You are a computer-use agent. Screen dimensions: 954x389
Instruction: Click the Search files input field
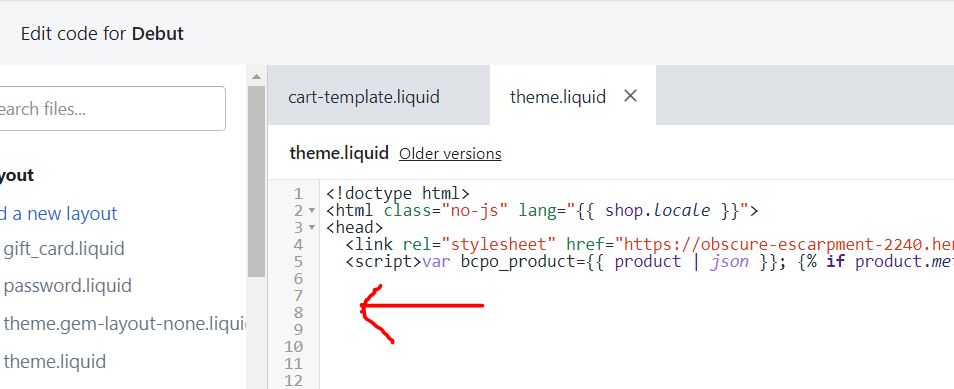click(x=112, y=108)
